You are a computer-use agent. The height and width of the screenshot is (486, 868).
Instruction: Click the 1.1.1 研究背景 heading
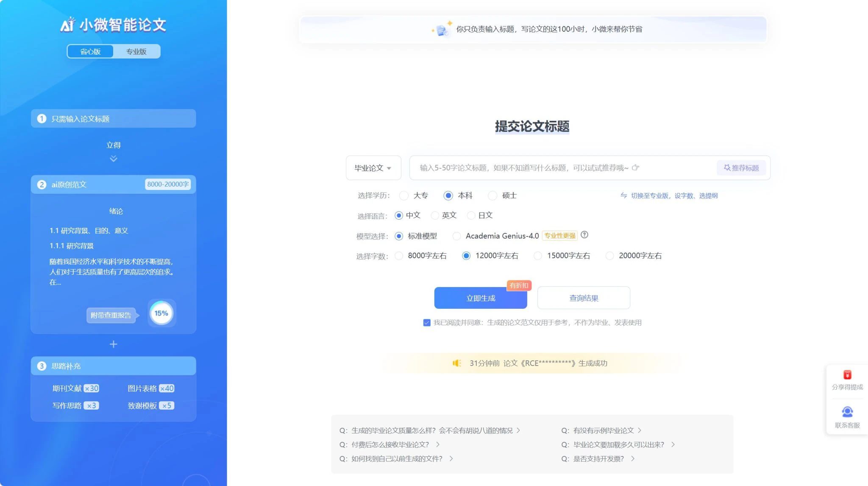[71, 246]
